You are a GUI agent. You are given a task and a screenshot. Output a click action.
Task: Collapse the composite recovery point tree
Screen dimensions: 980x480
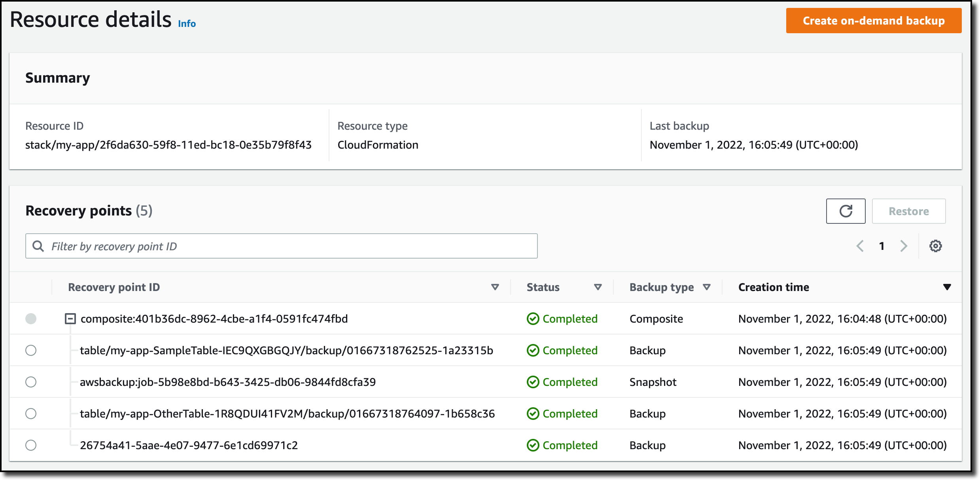[x=70, y=319]
